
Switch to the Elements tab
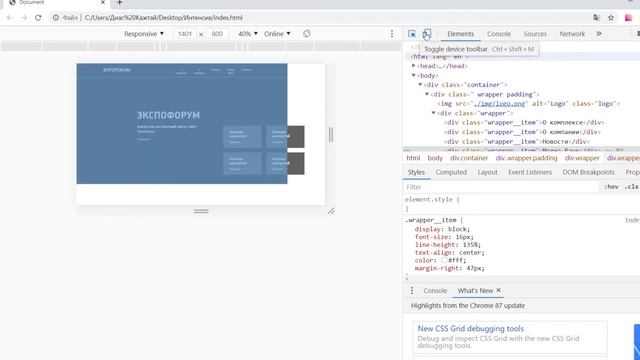(460, 34)
